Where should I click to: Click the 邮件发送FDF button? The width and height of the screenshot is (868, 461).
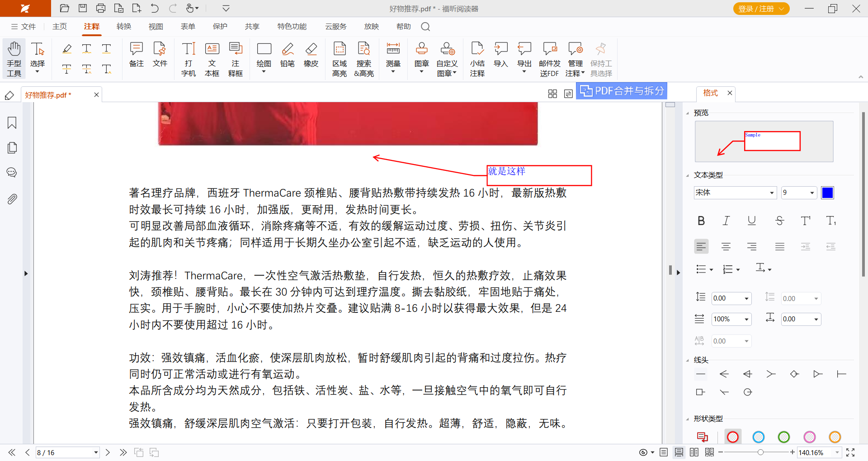coord(550,59)
